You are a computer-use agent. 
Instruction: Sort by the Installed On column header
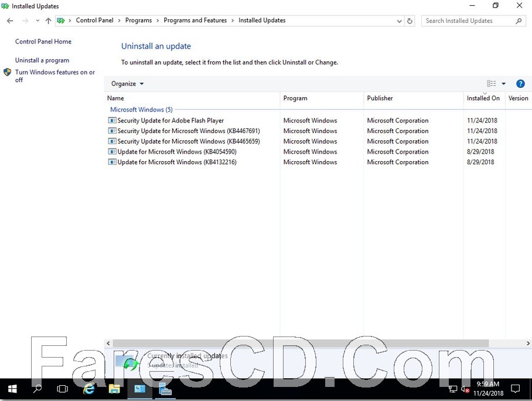pyautogui.click(x=484, y=98)
